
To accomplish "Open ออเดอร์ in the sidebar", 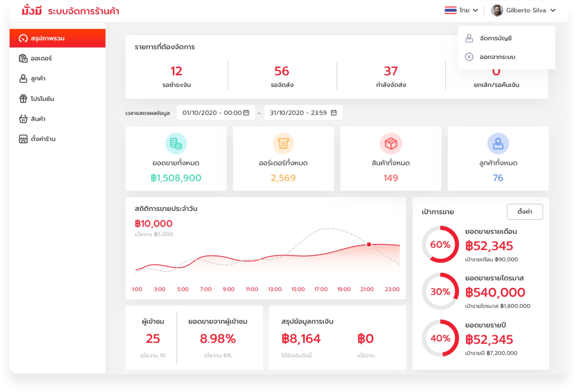I will (41, 58).
